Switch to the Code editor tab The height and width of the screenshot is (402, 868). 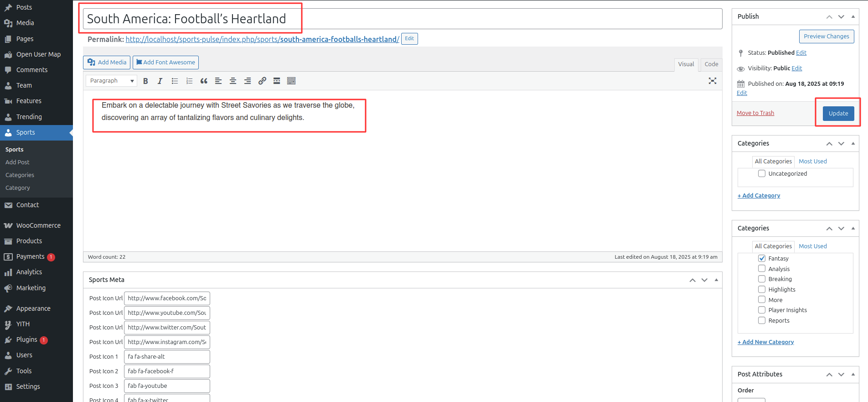click(711, 64)
